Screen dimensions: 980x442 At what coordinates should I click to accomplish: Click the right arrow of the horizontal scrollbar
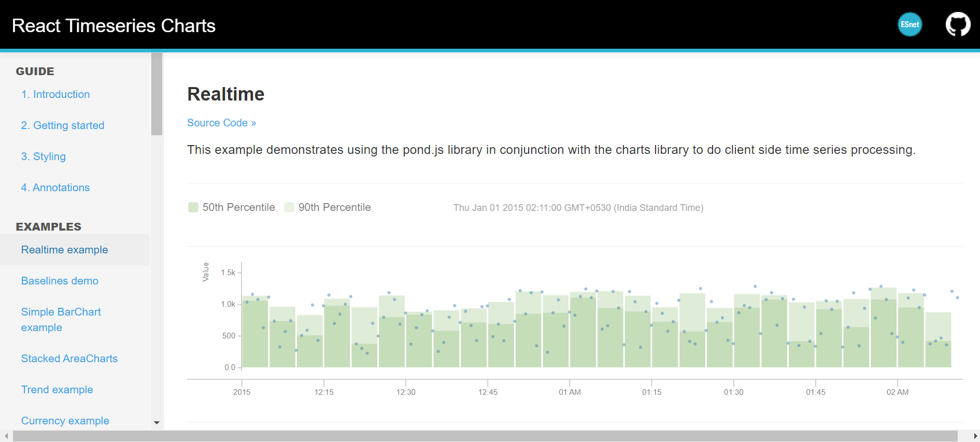[975, 436]
